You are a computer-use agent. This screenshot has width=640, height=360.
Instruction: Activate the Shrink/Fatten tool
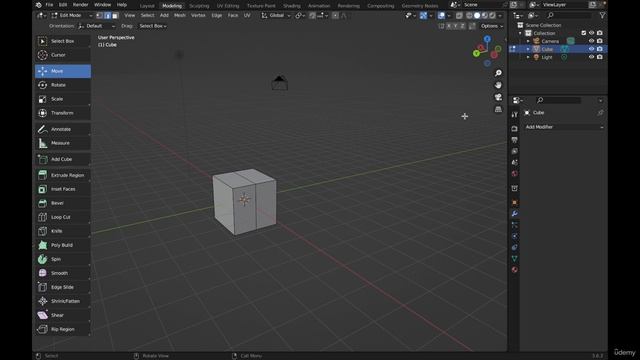(62, 301)
